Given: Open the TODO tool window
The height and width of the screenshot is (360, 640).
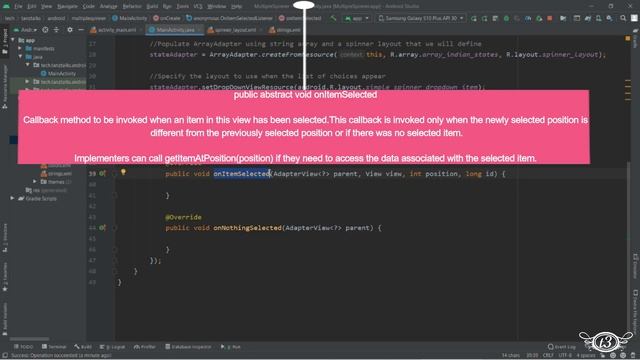Looking at the screenshot, I should click(x=24, y=347).
